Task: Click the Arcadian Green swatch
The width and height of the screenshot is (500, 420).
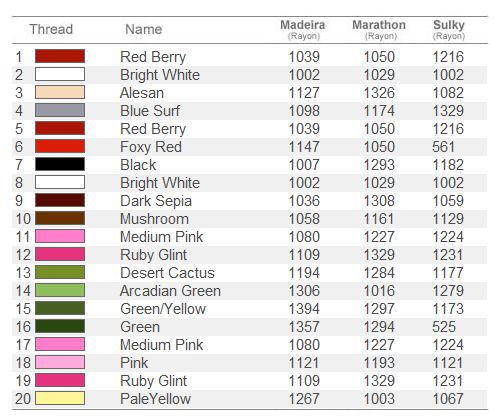Action: pos(60,290)
